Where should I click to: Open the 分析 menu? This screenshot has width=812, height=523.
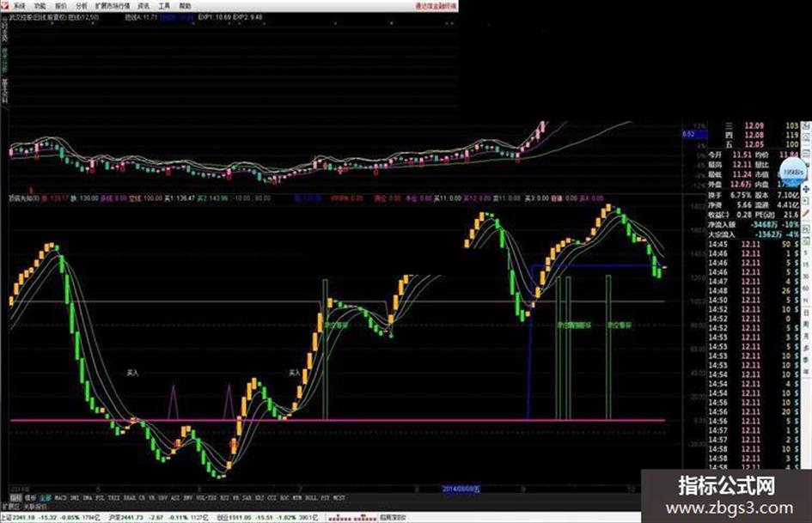point(82,6)
